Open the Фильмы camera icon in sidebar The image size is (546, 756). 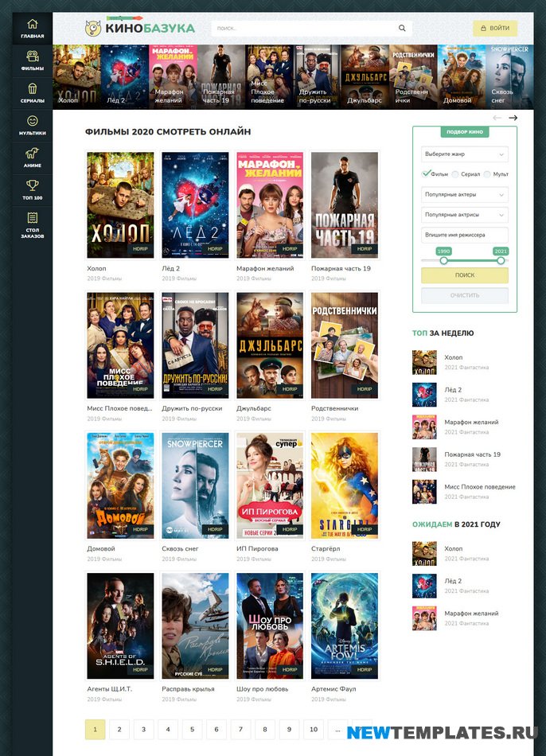(x=32, y=57)
